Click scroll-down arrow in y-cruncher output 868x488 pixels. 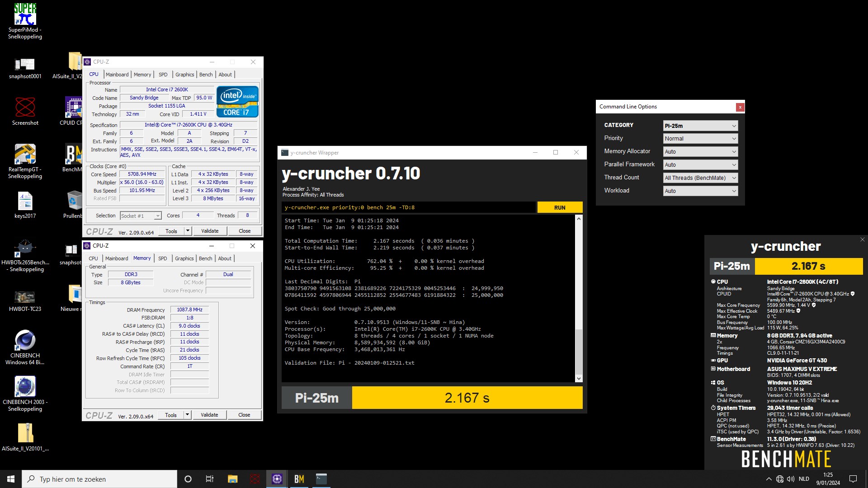(x=579, y=379)
